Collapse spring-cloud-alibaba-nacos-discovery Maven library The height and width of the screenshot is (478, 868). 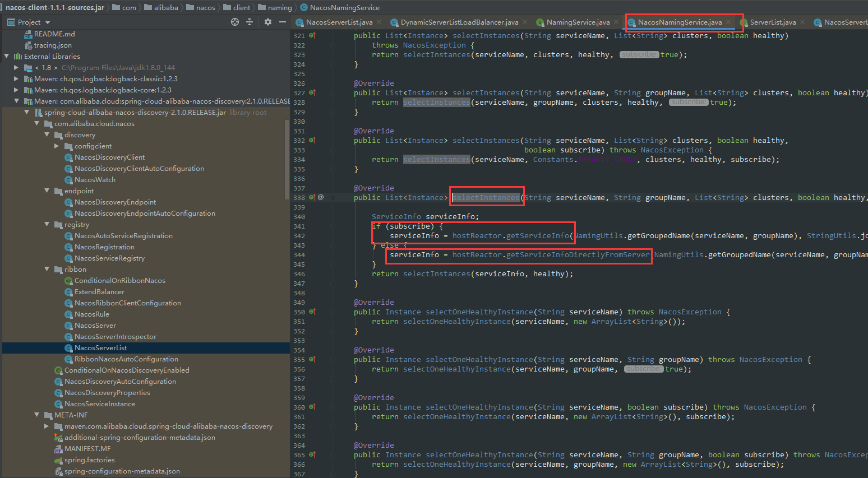pyautogui.click(x=16, y=101)
